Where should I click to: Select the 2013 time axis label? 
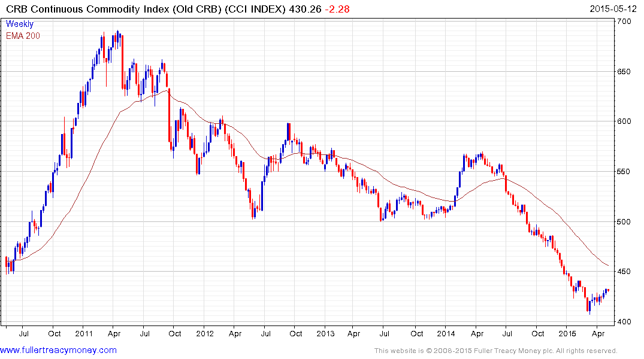coord(325,333)
